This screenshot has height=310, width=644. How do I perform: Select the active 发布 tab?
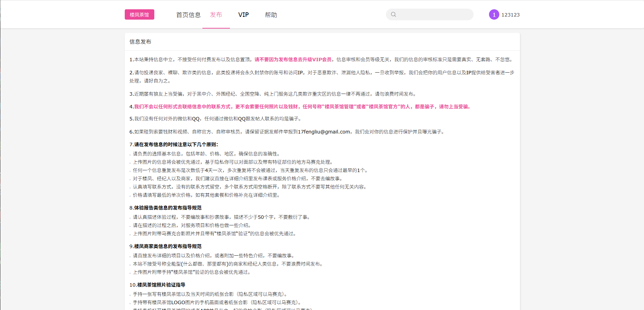[216, 14]
